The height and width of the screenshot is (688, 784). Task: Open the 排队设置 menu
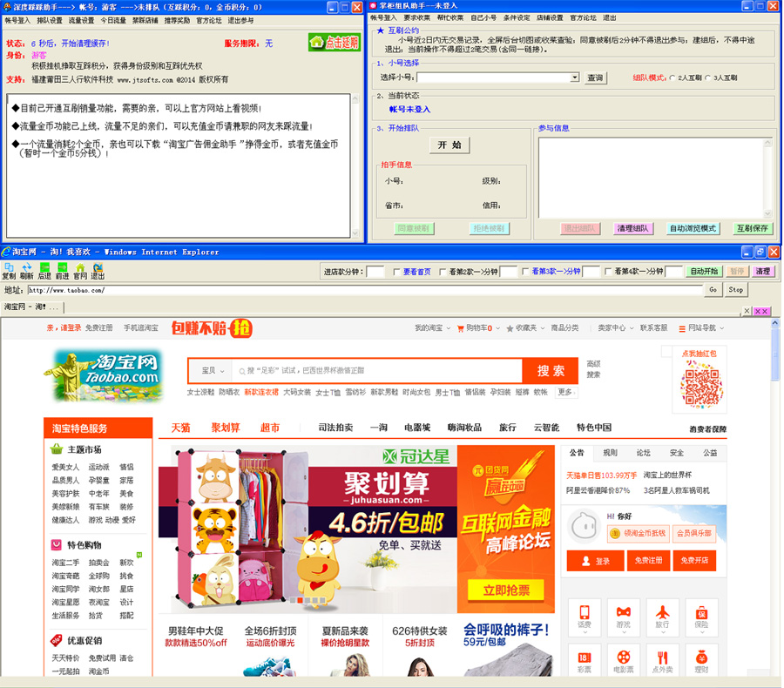50,21
